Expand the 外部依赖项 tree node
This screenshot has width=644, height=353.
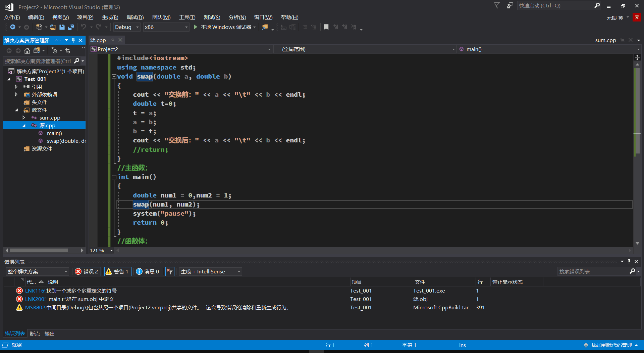(16, 94)
